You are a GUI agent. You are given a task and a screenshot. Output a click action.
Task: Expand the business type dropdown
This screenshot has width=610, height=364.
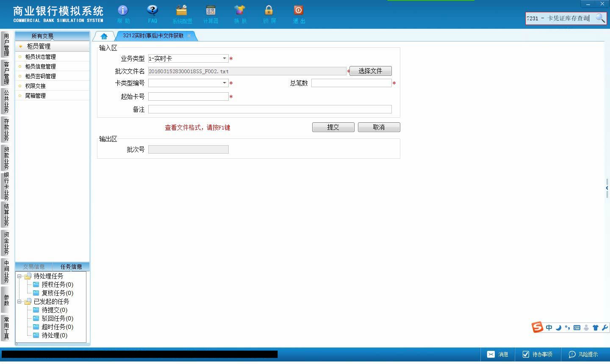pyautogui.click(x=225, y=58)
